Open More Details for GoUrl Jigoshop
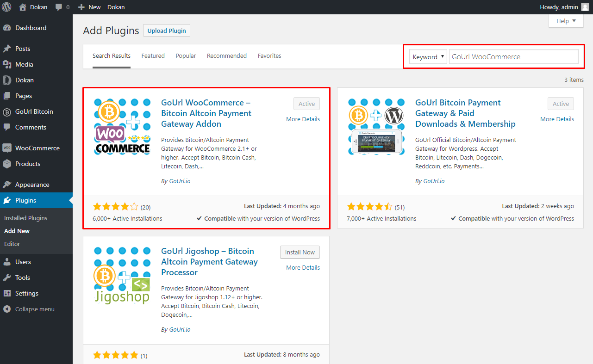The width and height of the screenshot is (593, 364). pyautogui.click(x=303, y=267)
